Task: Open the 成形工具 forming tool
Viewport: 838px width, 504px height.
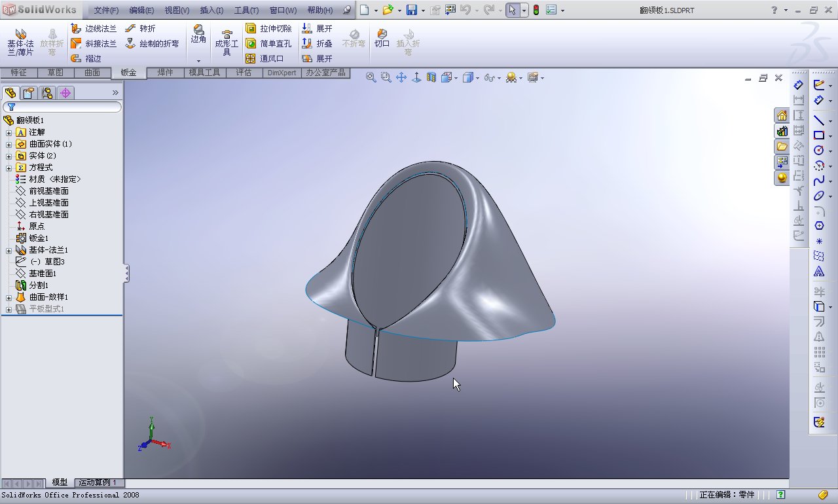Action: [x=227, y=43]
